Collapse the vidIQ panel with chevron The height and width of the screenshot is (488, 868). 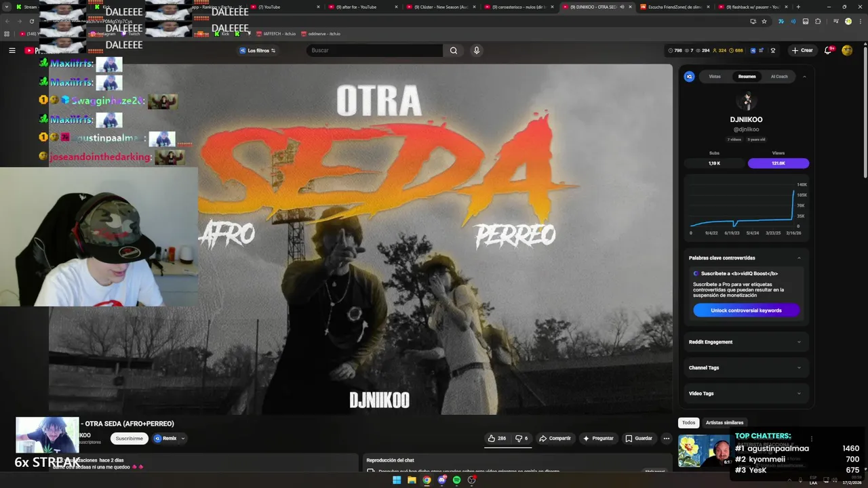click(804, 77)
